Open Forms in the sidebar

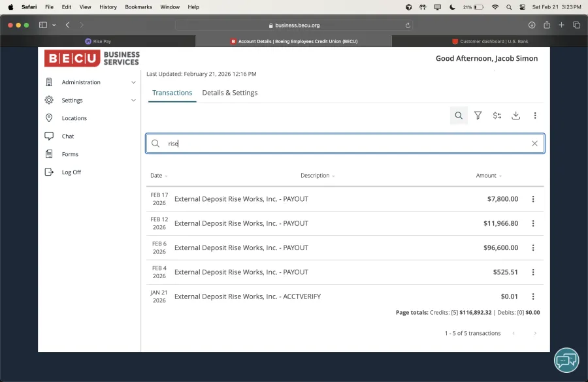pos(70,154)
